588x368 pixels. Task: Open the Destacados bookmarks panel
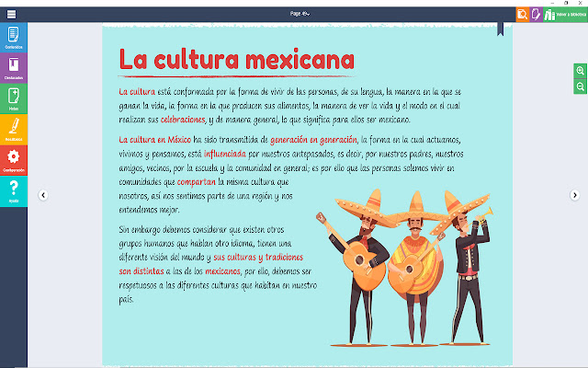click(14, 68)
